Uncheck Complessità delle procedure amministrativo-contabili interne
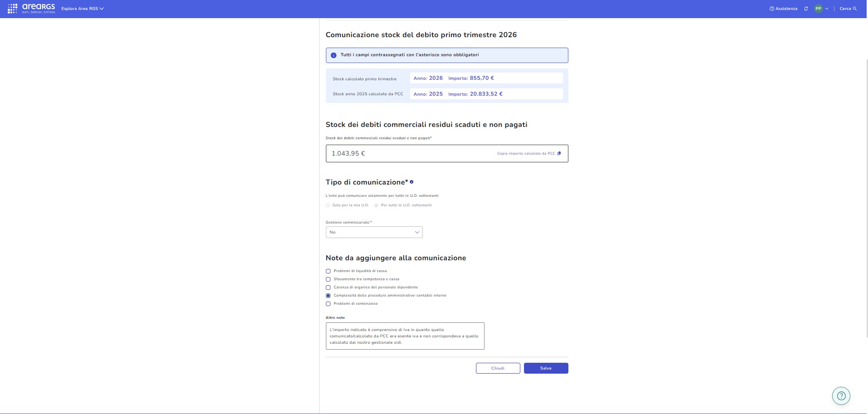 pyautogui.click(x=328, y=296)
